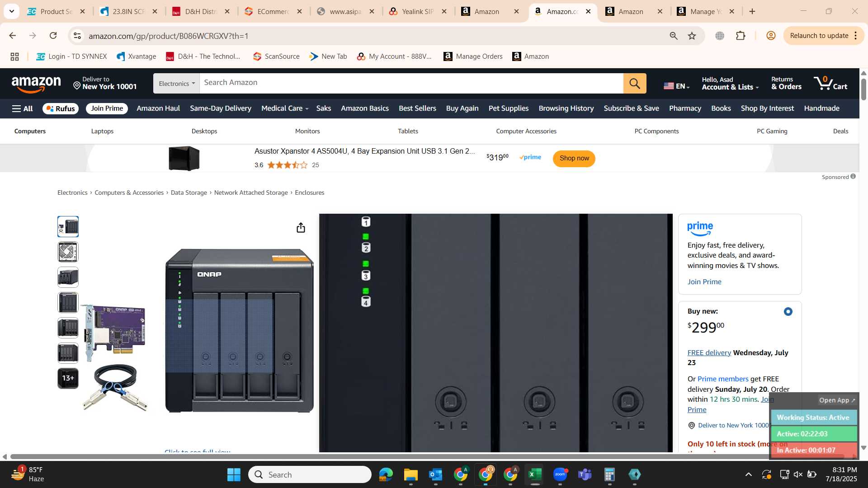Viewport: 868px width, 488px height.
Task: Open File Explorer from taskbar
Action: click(x=410, y=474)
